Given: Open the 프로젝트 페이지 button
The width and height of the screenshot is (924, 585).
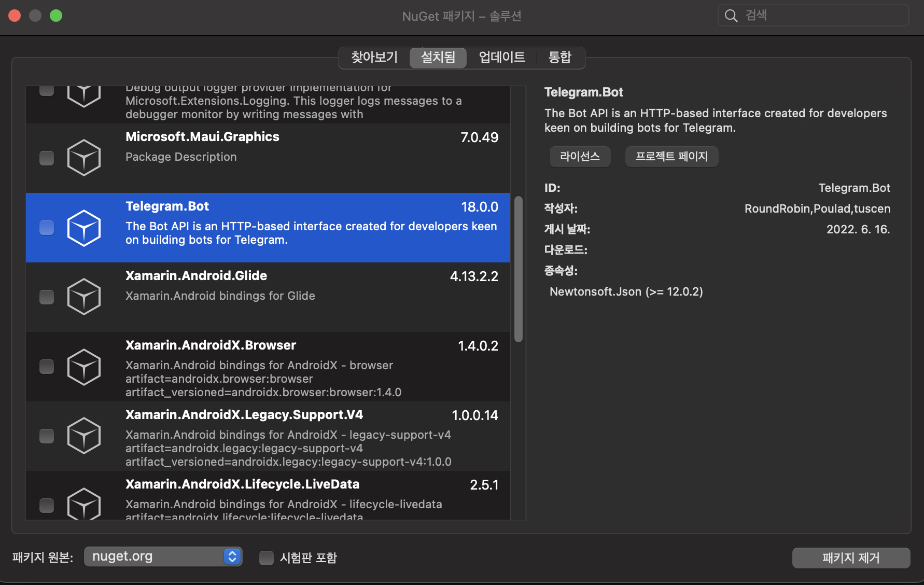Looking at the screenshot, I should 671,156.
